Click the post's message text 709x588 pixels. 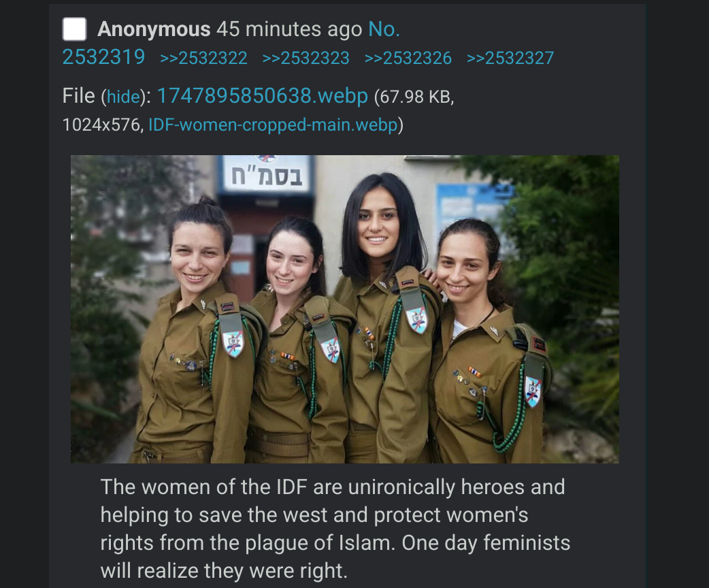pos(335,529)
